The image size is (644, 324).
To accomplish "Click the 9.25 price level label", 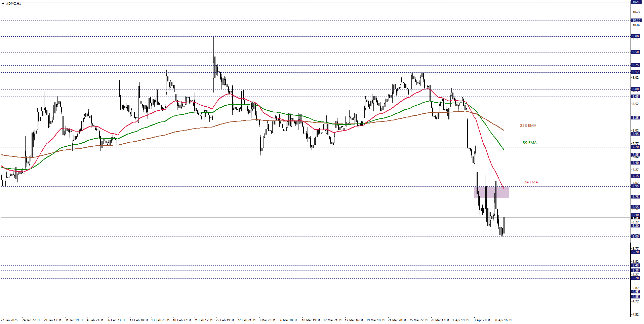I will click(635, 65).
